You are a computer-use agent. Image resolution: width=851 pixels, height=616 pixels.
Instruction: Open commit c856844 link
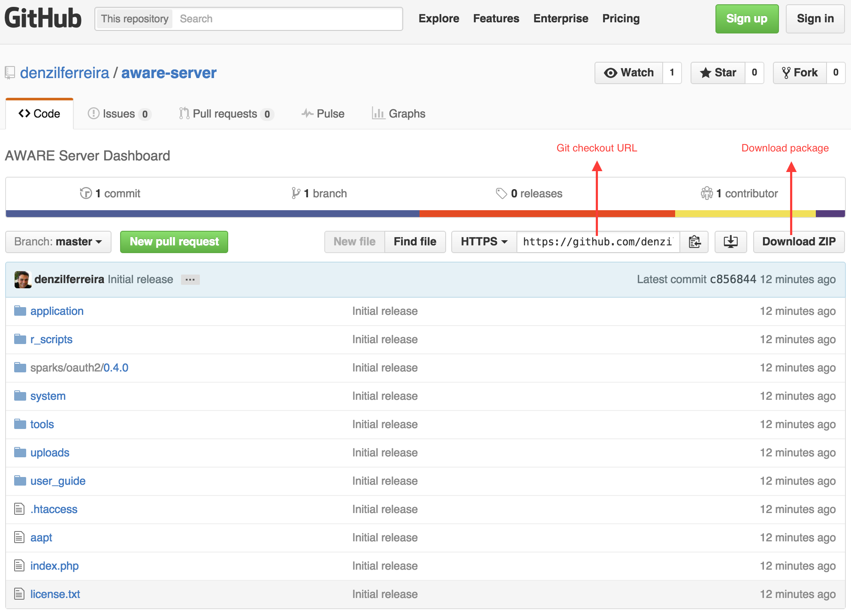(733, 279)
